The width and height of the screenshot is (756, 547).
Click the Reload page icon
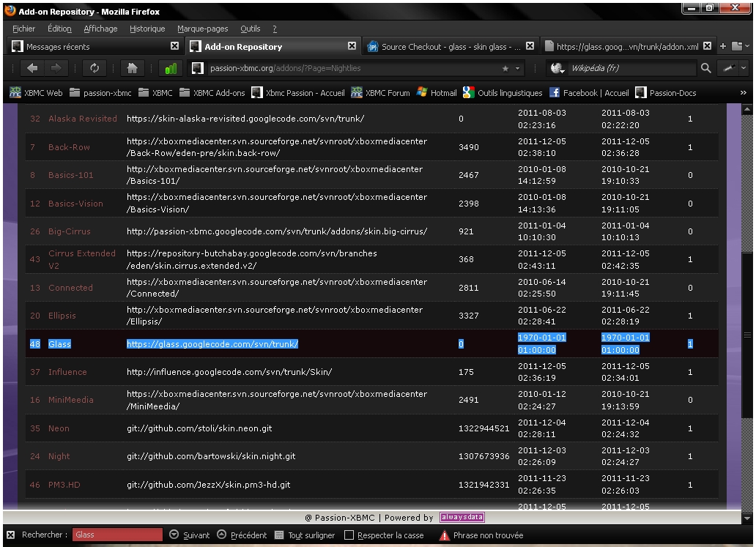click(x=94, y=68)
